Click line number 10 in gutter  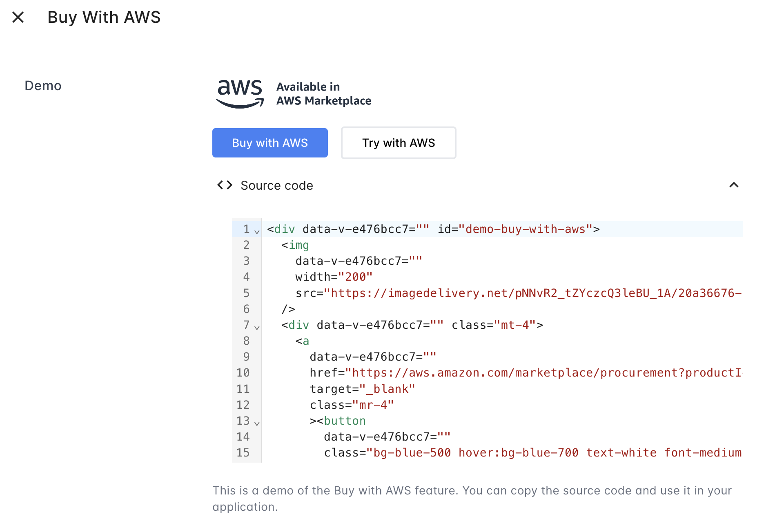243,372
